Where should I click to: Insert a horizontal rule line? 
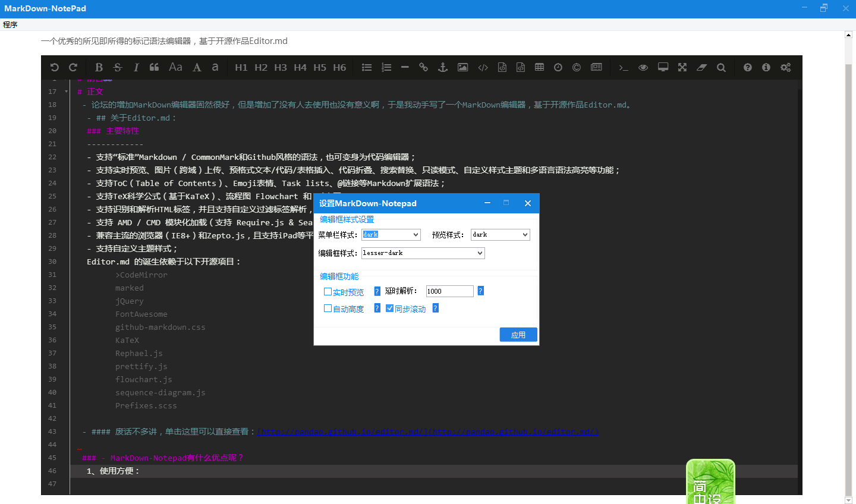click(x=405, y=67)
